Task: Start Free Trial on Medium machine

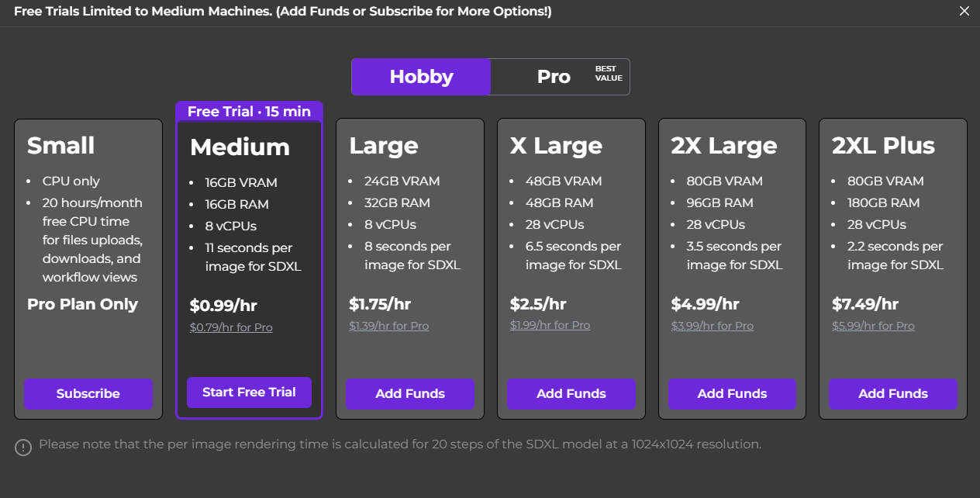Action: (249, 392)
